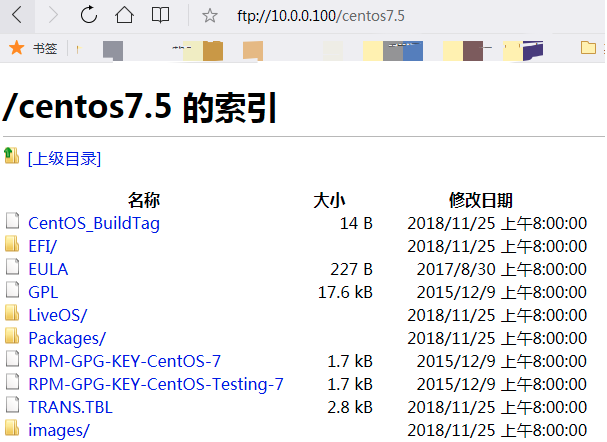The width and height of the screenshot is (607, 442).
Task: Bookmark this page with the star icon
Action: click(209, 15)
